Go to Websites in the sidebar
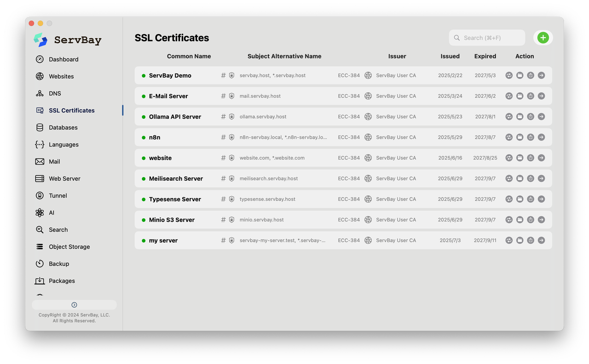The image size is (589, 364). point(61,76)
